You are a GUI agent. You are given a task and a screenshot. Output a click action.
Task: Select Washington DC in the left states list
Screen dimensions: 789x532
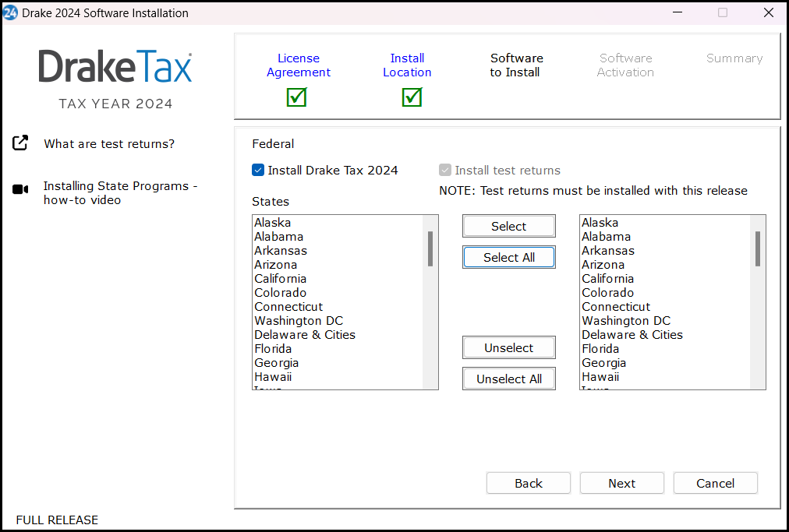338,321
